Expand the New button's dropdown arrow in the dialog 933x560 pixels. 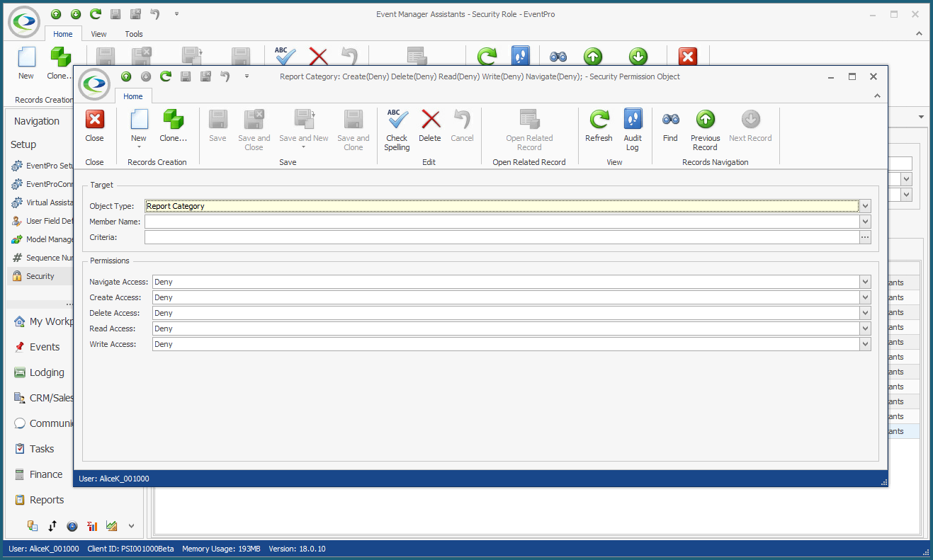(x=139, y=147)
